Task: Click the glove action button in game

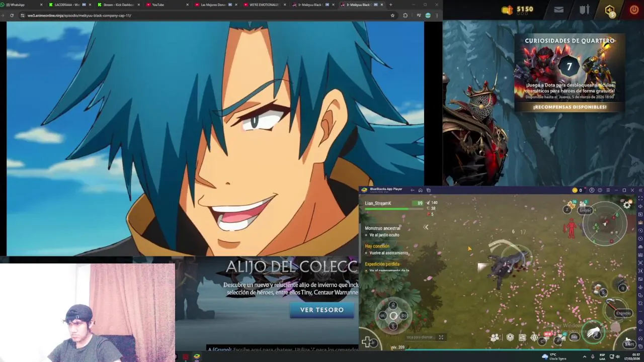Action: 594,332
